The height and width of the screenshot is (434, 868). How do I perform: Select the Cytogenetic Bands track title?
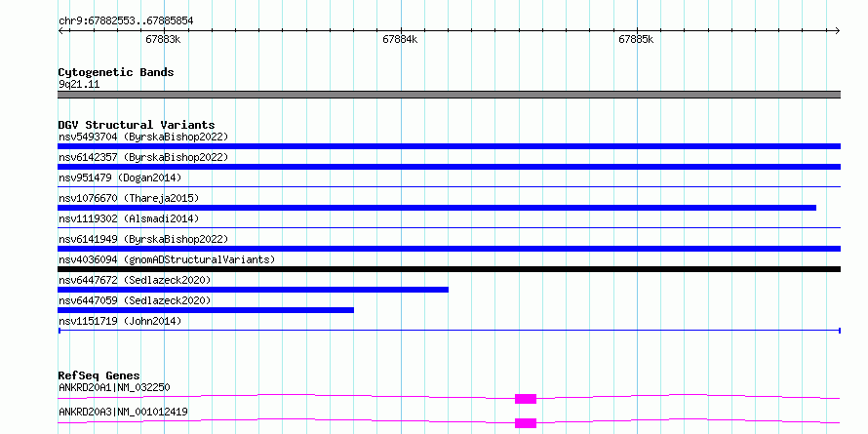pos(116,72)
